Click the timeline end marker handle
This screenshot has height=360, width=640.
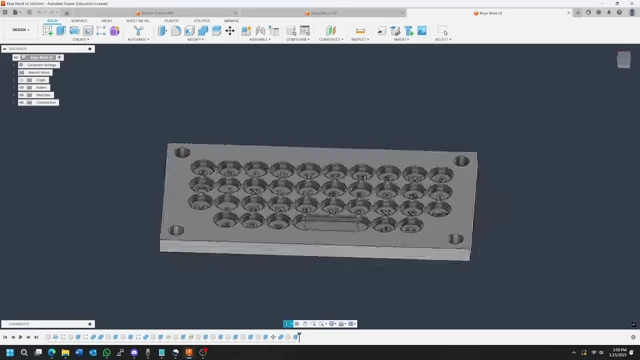[x=299, y=336]
